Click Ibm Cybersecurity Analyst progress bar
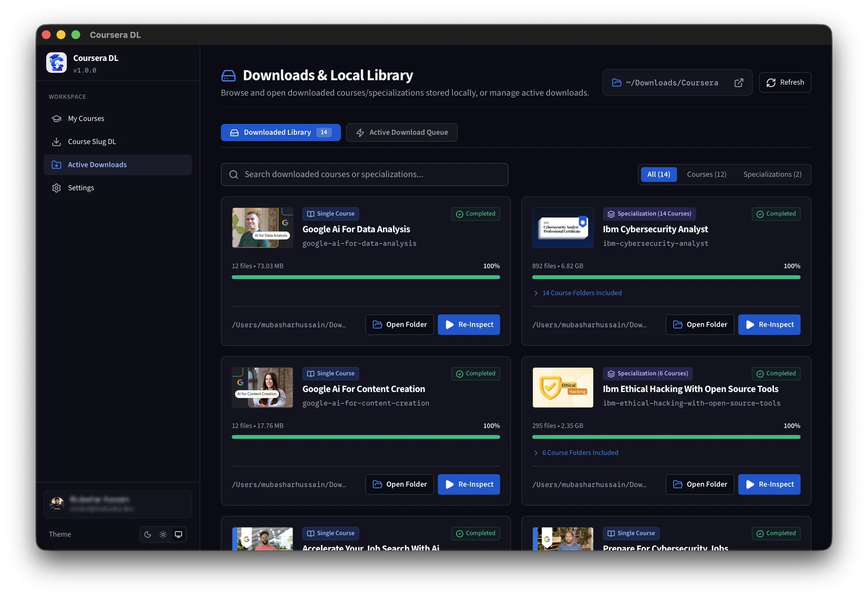868x598 pixels. pos(666,277)
